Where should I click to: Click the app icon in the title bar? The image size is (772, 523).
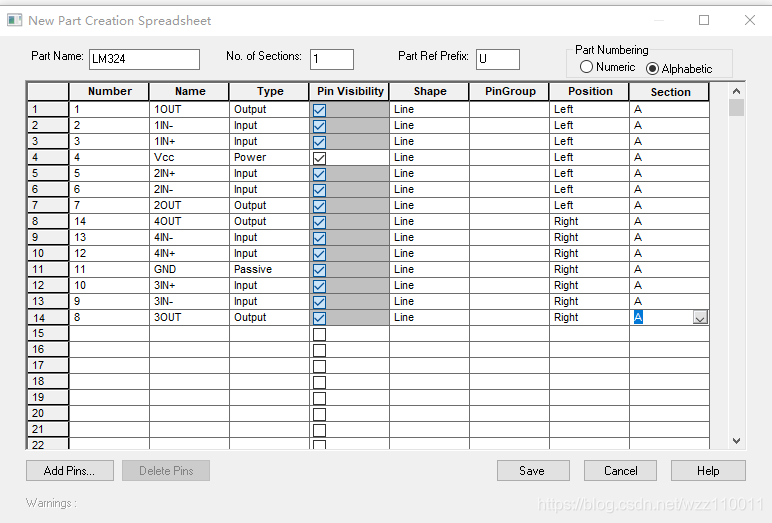15,20
